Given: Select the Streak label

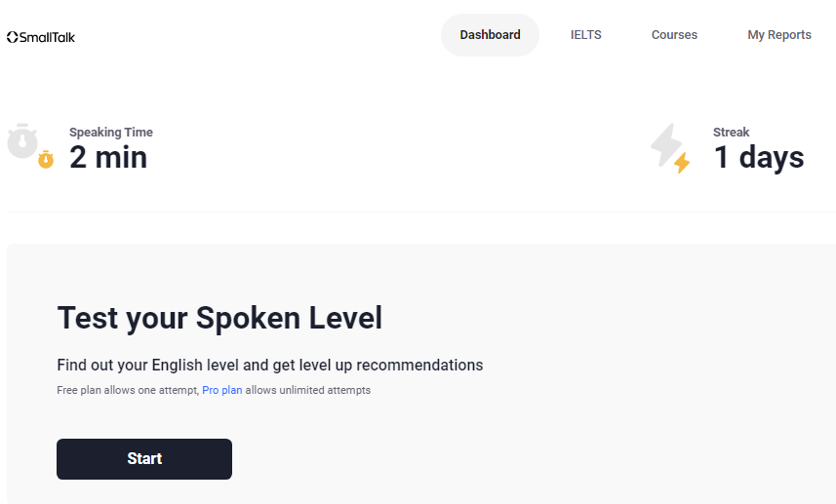Looking at the screenshot, I should click(x=732, y=133).
